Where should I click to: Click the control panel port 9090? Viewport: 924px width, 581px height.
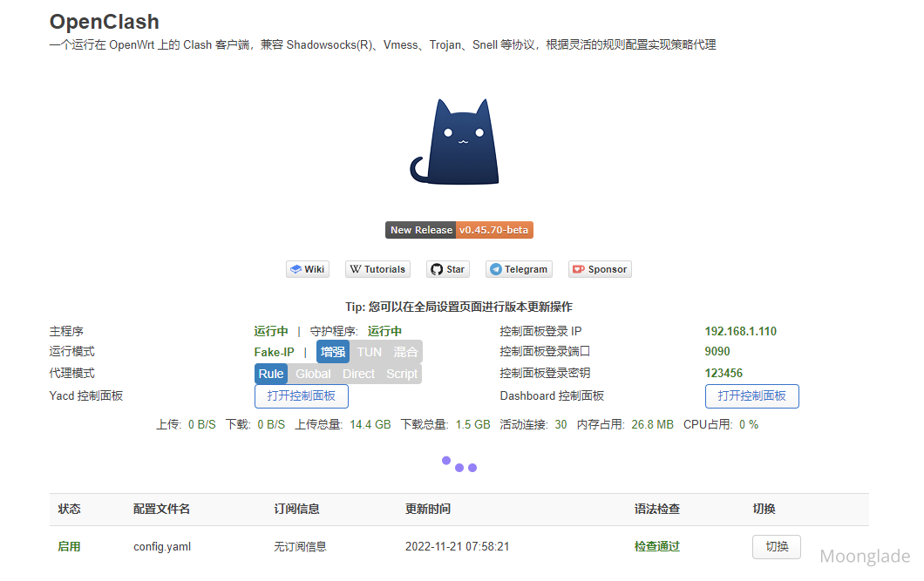pos(717,352)
